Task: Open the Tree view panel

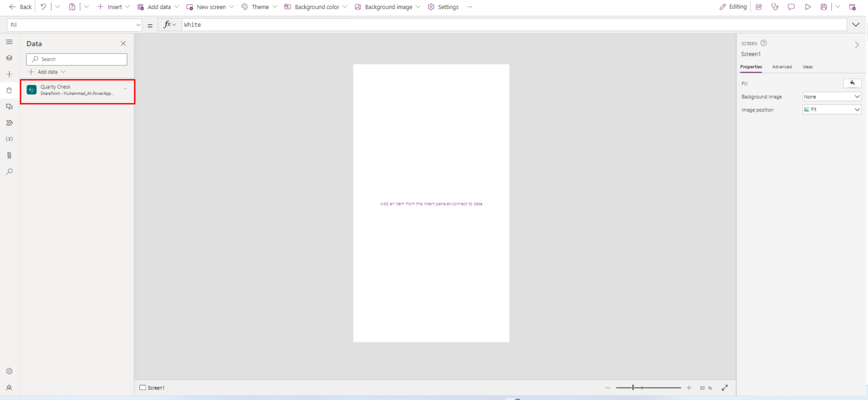Action: pos(9,58)
